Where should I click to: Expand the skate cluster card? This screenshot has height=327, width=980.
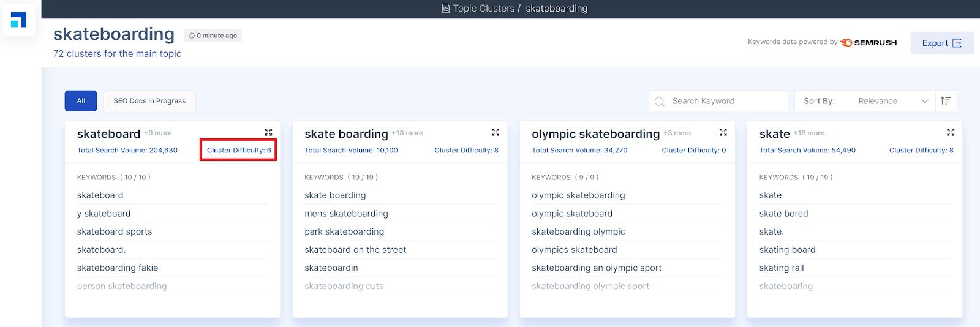pos(951,132)
